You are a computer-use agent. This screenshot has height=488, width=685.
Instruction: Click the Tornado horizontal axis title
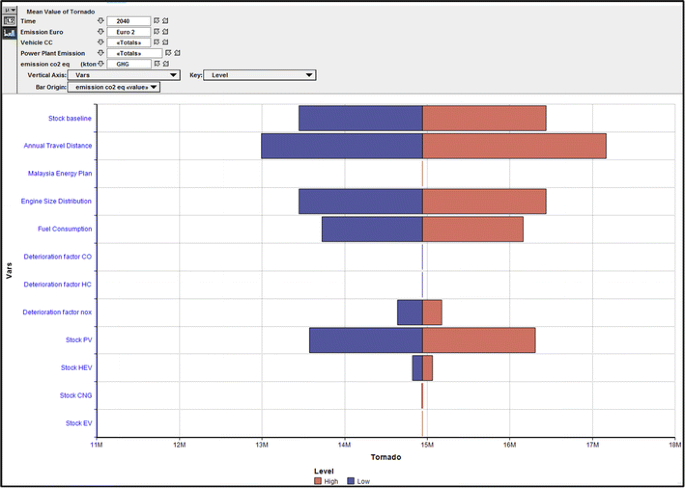tap(386, 457)
